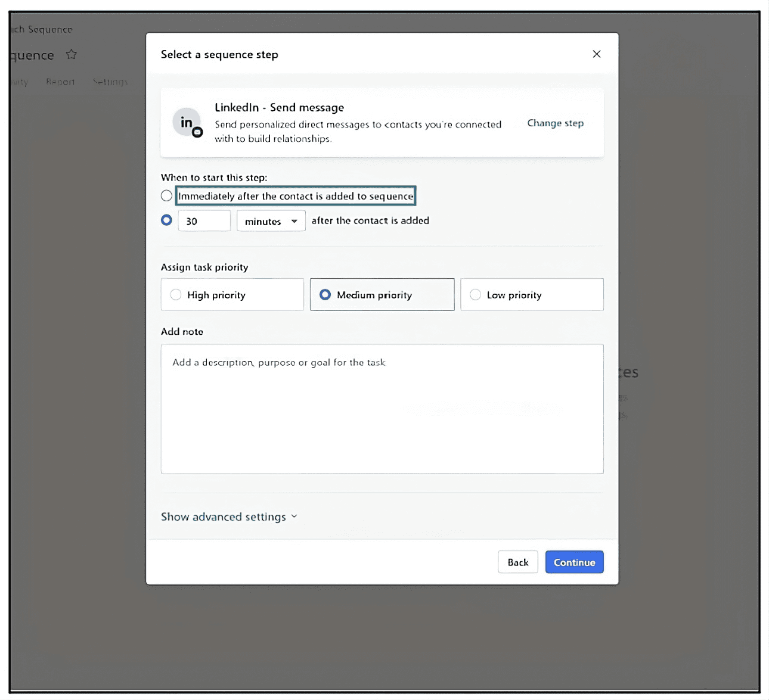Choose Low priority option
769x700 pixels.
pos(532,295)
